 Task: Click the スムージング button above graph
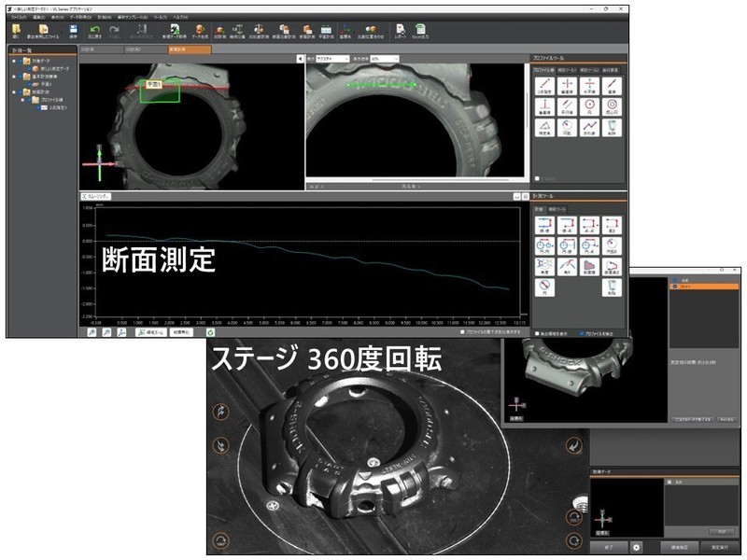click(96, 196)
